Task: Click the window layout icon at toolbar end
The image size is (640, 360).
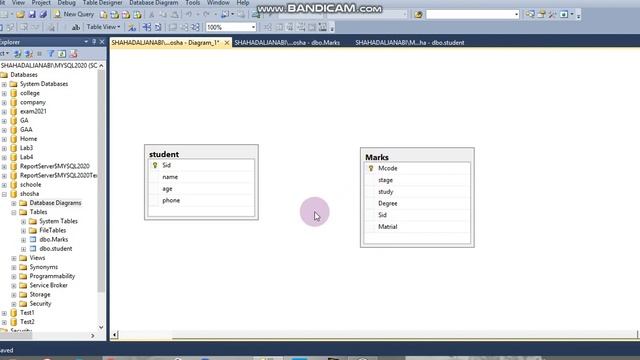Action: pyautogui.click(x=564, y=15)
